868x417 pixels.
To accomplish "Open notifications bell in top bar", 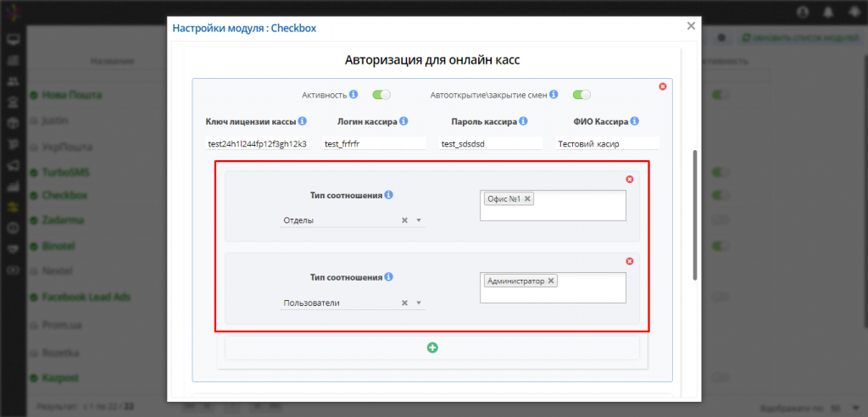I will click(829, 11).
